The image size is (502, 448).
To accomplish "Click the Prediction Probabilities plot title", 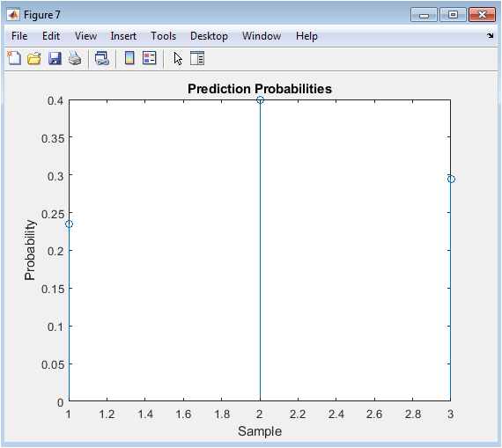I will pyautogui.click(x=260, y=89).
